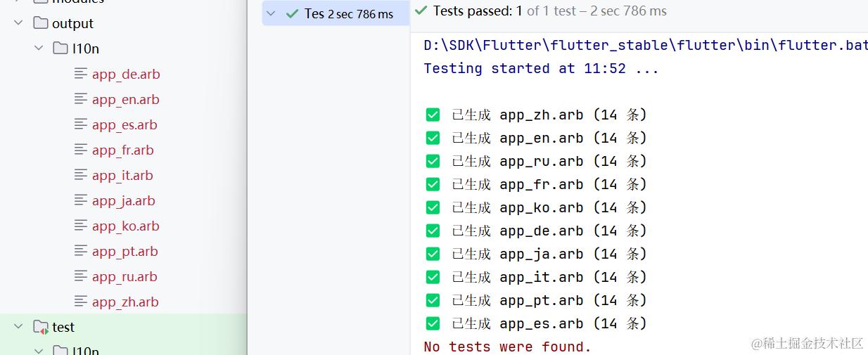This screenshot has width=868, height=355.
Task: Click the output folder icon
Action: point(41,23)
